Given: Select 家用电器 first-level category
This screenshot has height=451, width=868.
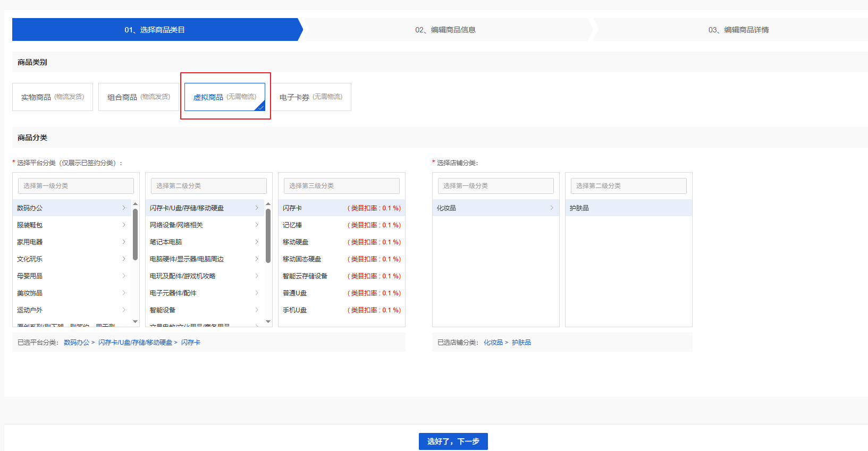Looking at the screenshot, I should click(72, 242).
